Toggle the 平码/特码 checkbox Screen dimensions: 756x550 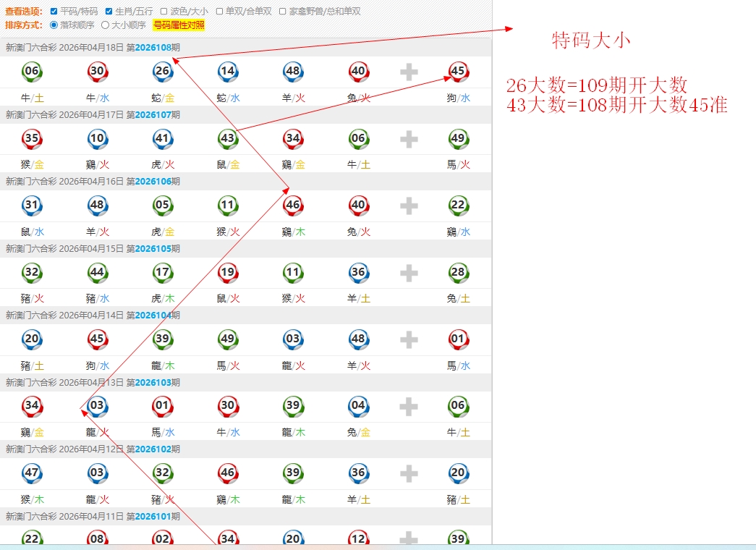(x=54, y=12)
